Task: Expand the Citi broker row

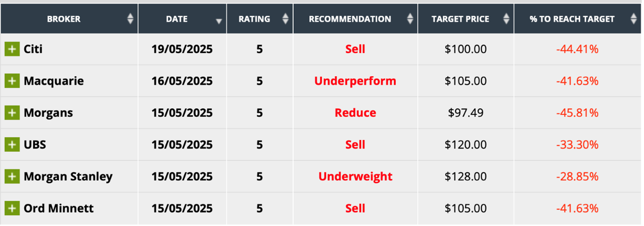Action: click(12, 49)
